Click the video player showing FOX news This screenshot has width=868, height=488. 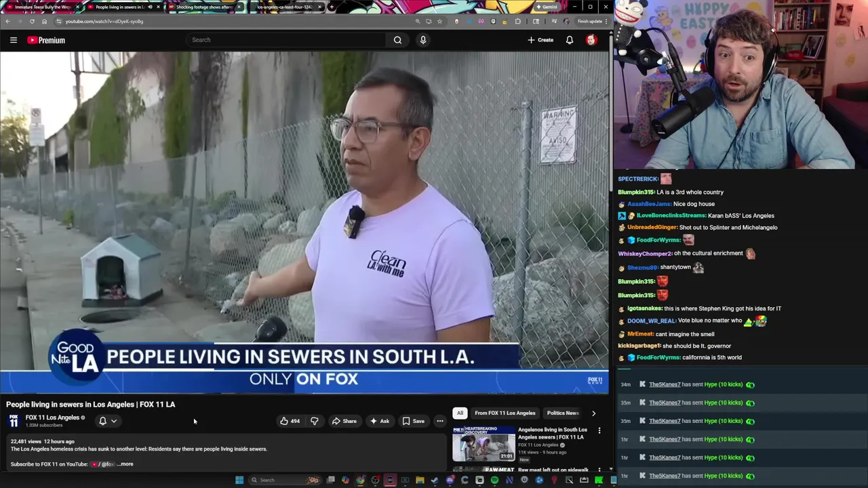(304, 222)
